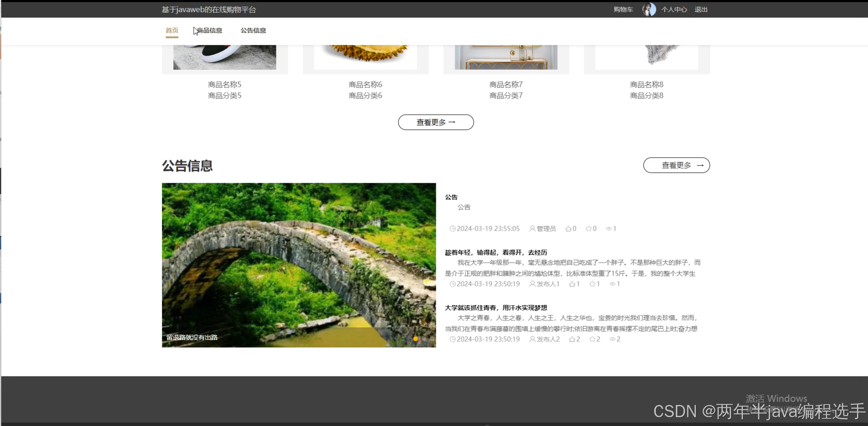
Task: Open the shoe product image for 商品名称5
Action: click(x=225, y=57)
